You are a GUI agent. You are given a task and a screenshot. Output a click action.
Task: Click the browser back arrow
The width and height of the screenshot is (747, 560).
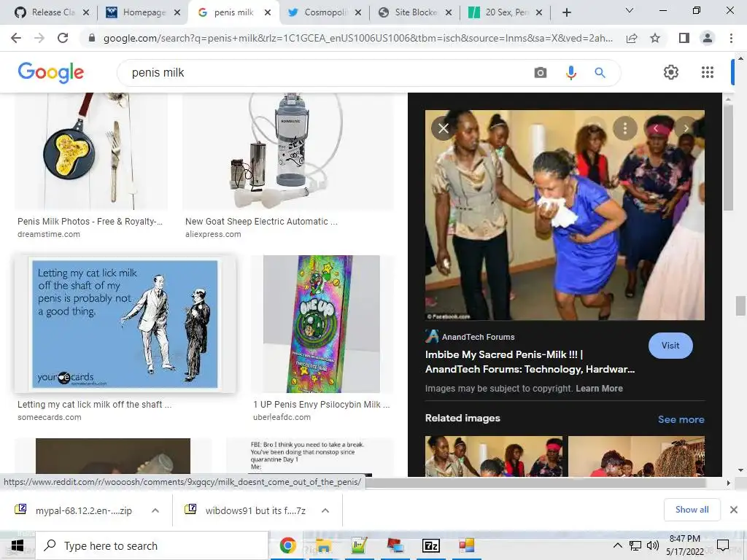click(16, 38)
